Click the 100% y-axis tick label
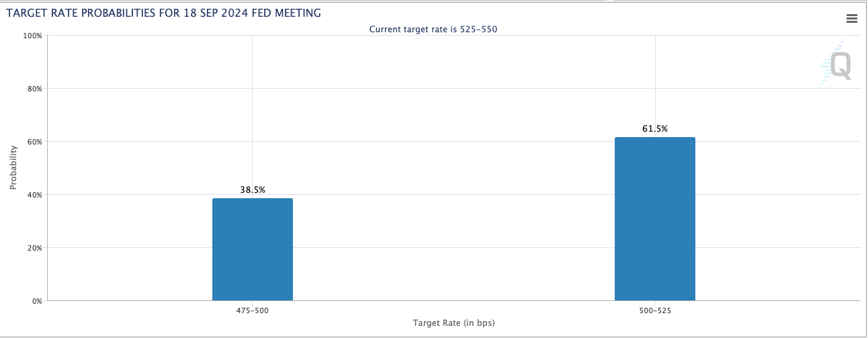868x338 pixels. [x=32, y=36]
